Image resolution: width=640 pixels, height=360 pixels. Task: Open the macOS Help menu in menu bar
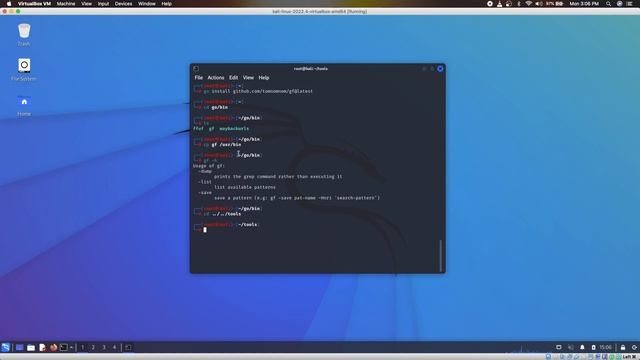click(x=167, y=4)
